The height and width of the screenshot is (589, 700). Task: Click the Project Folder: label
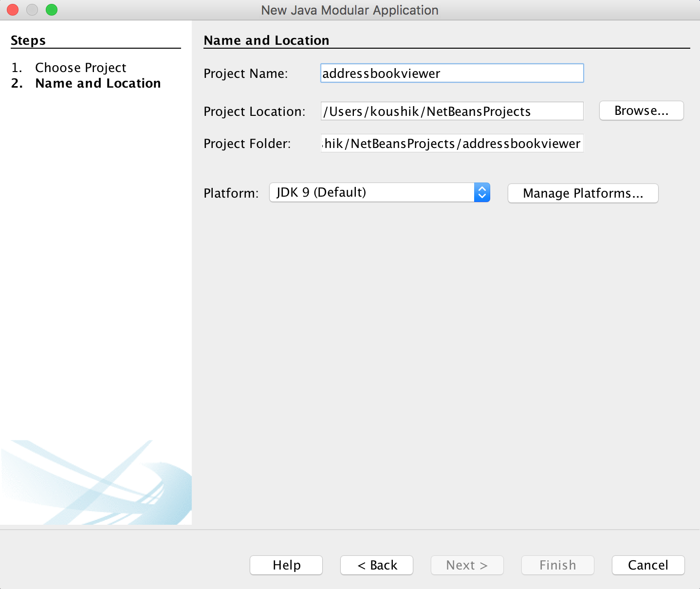(x=247, y=144)
